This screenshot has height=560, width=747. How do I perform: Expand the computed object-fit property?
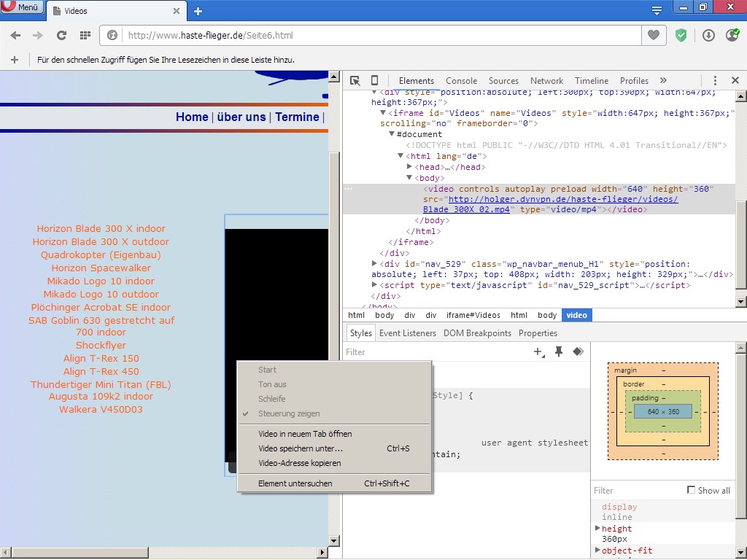[597, 550]
